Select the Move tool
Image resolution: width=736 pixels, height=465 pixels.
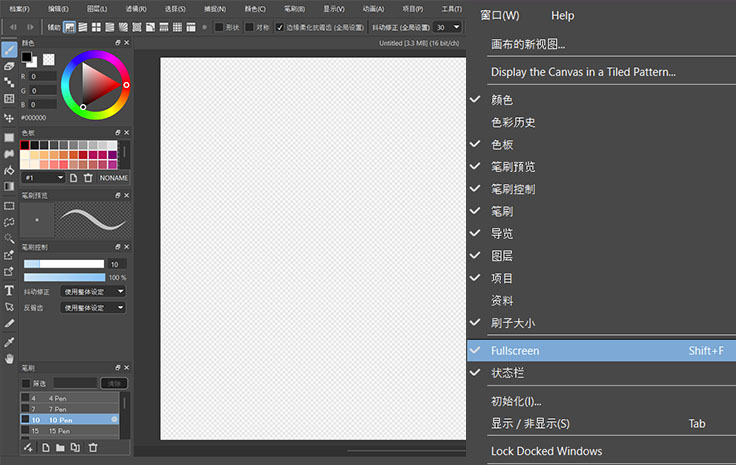click(9, 118)
